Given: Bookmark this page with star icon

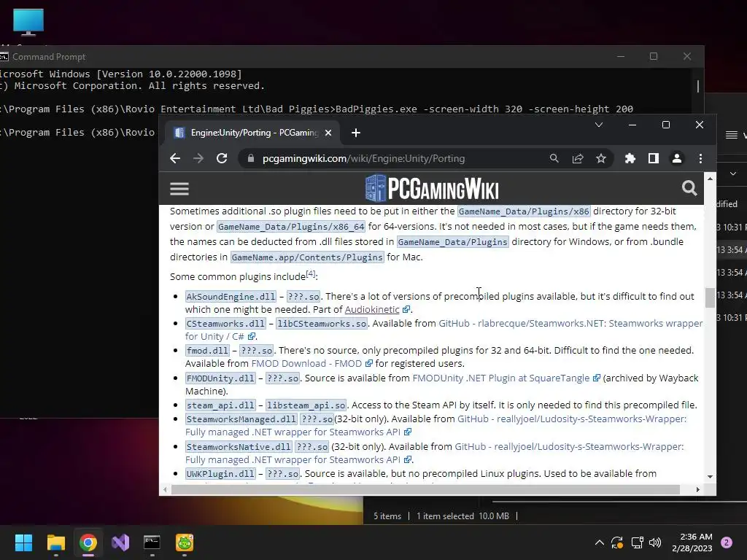Looking at the screenshot, I should pos(601,158).
